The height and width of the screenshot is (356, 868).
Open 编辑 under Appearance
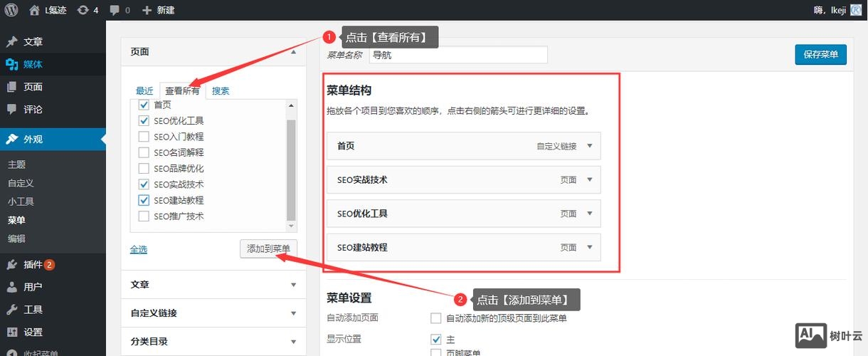point(16,239)
